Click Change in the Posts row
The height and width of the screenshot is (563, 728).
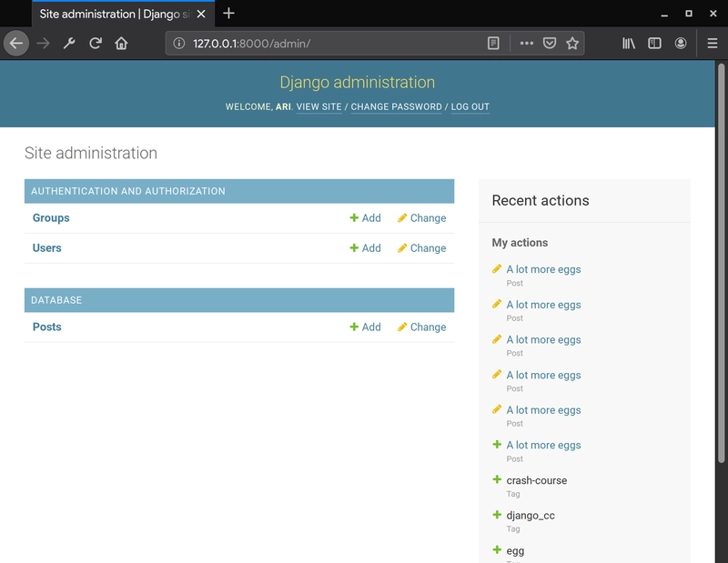(x=422, y=327)
